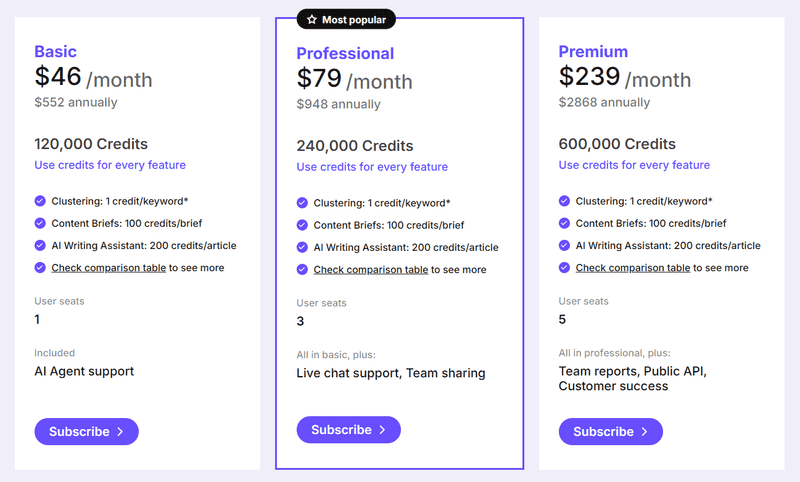This screenshot has width=800, height=482.
Task: Click Use credits for every feature under Premium
Action: [x=634, y=165]
